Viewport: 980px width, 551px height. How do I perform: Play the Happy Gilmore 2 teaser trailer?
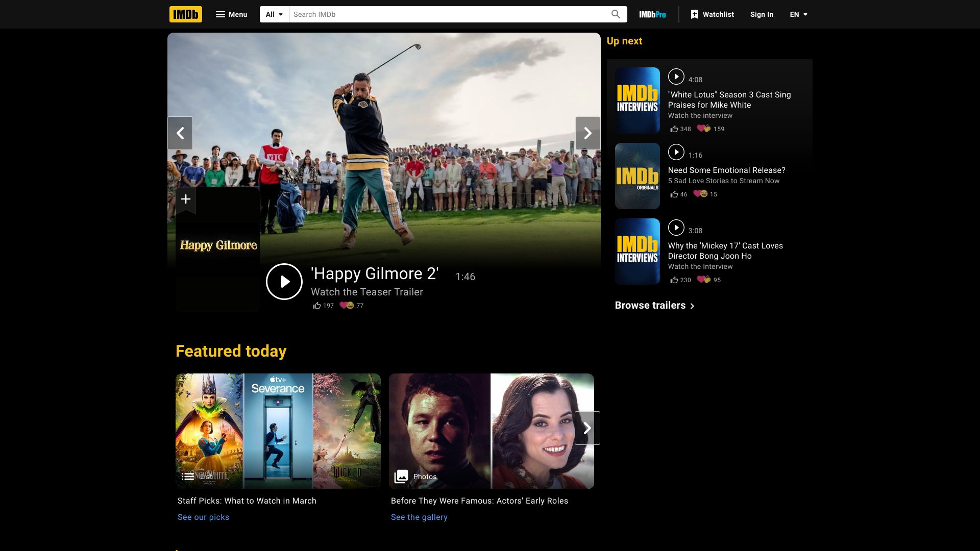click(x=284, y=282)
